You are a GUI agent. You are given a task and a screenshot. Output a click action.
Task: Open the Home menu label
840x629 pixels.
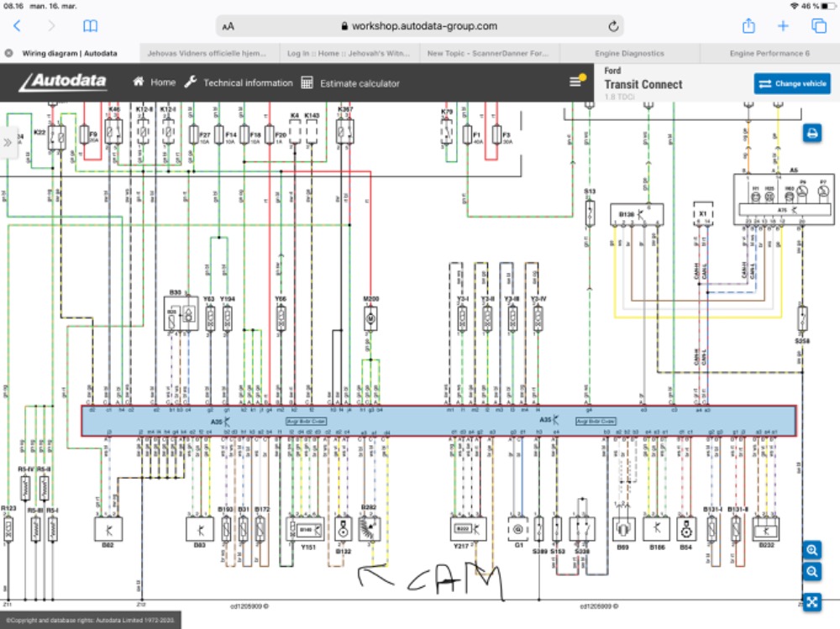pyautogui.click(x=163, y=82)
